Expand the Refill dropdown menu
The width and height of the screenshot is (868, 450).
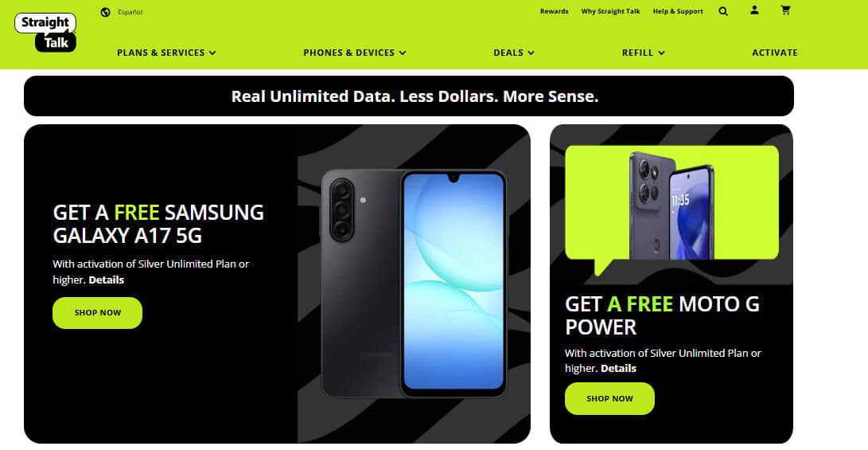644,53
